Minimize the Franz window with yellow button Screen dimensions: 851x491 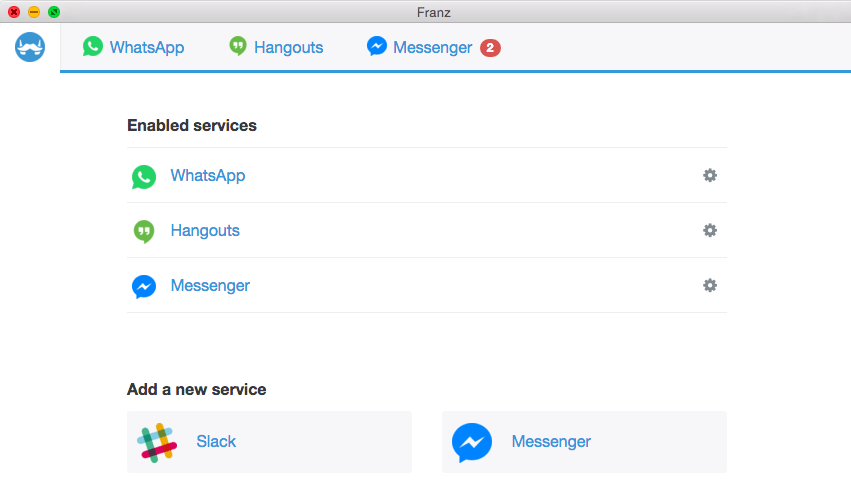[x=33, y=12]
